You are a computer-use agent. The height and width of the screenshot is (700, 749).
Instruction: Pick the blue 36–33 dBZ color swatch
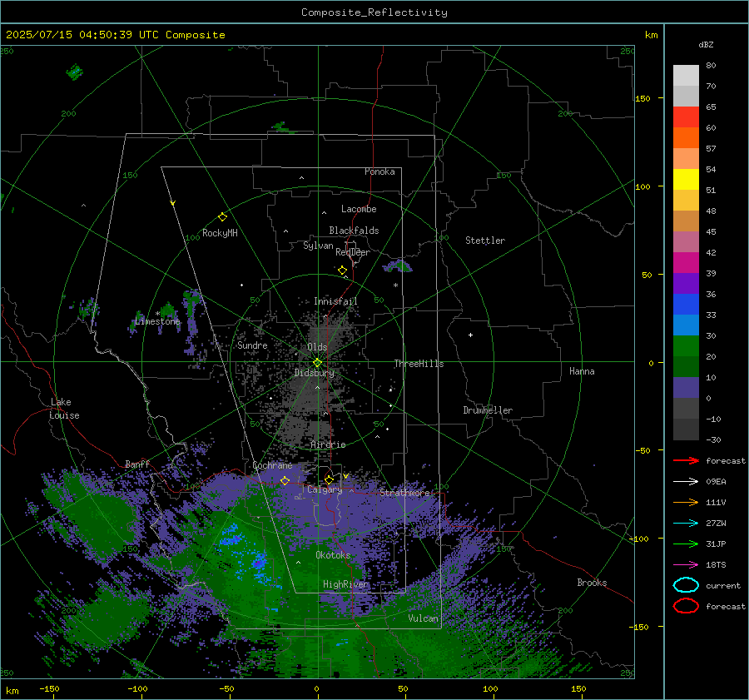[686, 305]
